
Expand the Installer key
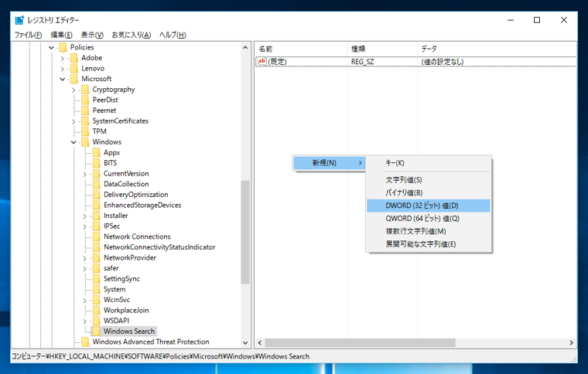click(x=85, y=216)
